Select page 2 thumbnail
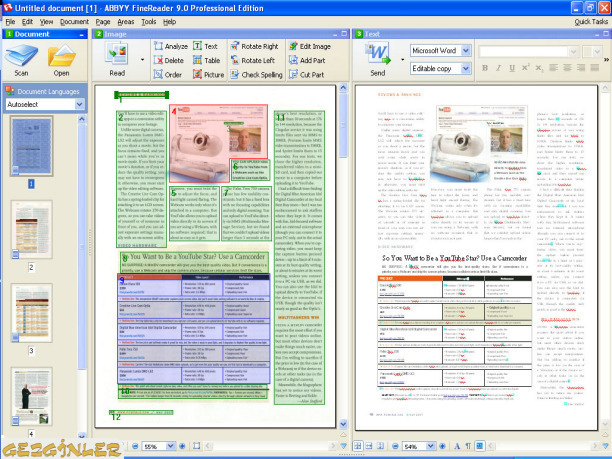This screenshot has height=459, width=612. 31,229
